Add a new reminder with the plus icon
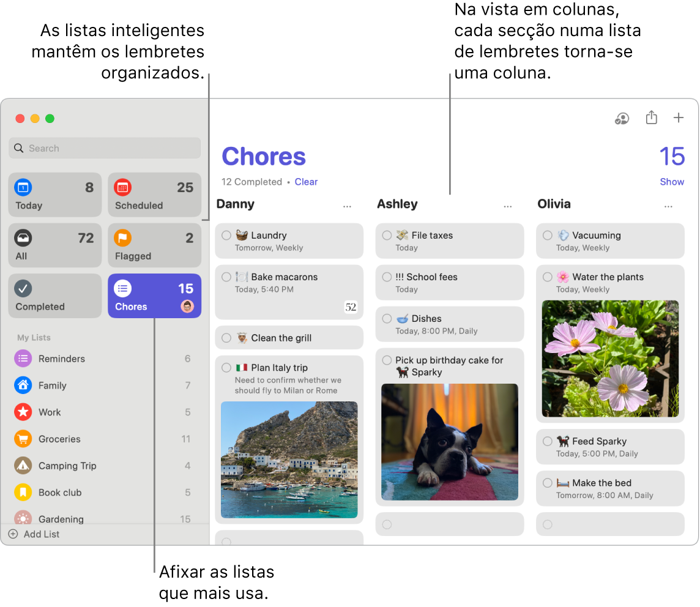This screenshot has width=700, height=607. (679, 118)
